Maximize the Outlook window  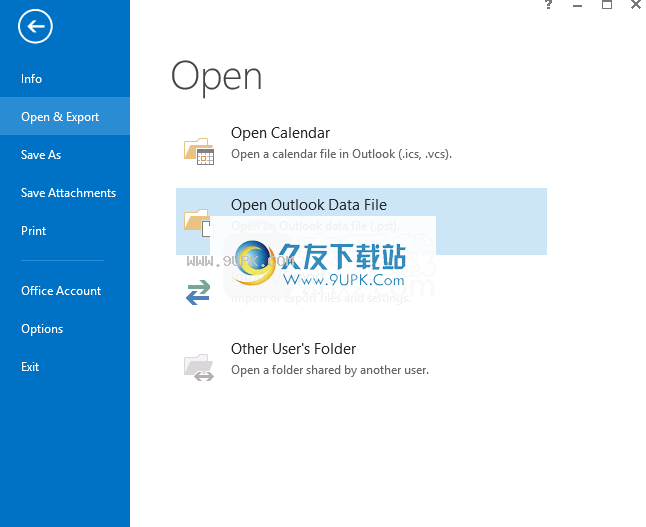tap(606, 5)
